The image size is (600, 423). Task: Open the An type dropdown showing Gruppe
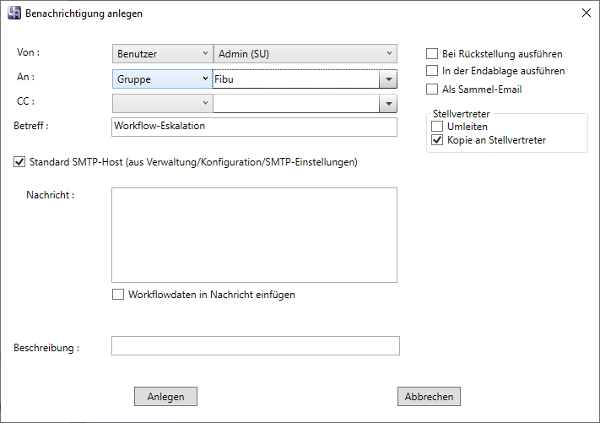(x=162, y=79)
